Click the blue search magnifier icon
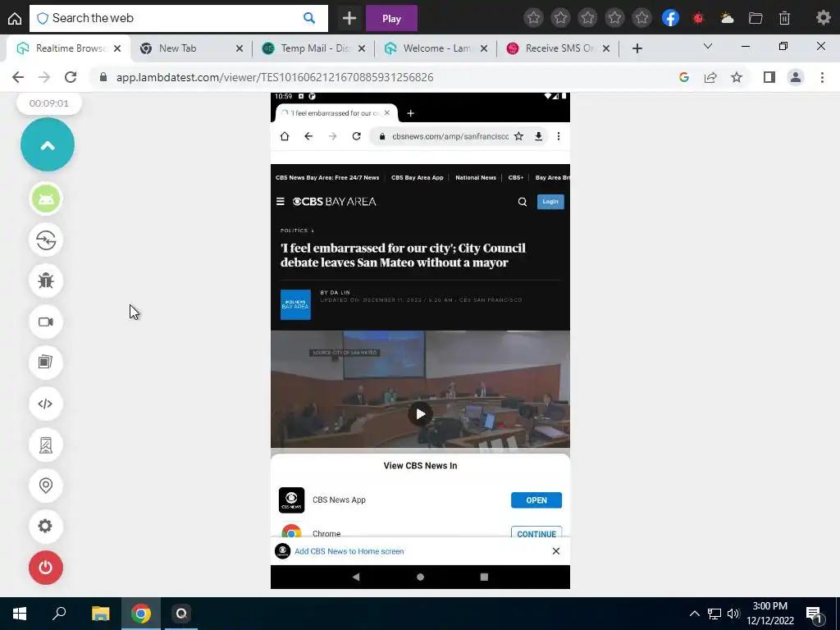The image size is (840, 630). coord(309,18)
